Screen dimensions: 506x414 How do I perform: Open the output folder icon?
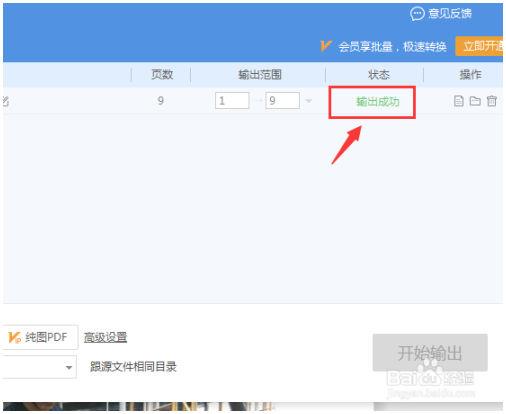[475, 101]
